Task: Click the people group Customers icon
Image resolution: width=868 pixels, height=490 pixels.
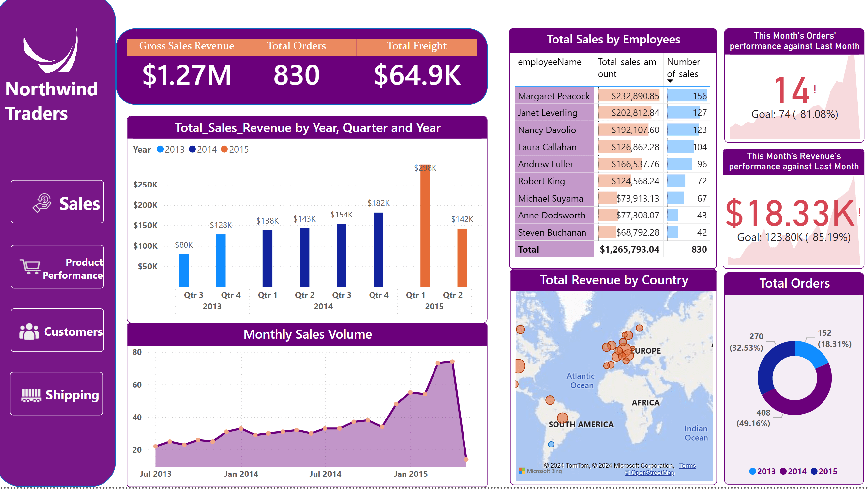Action: (29, 331)
